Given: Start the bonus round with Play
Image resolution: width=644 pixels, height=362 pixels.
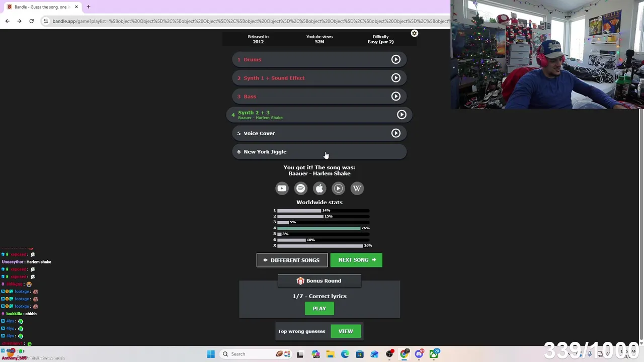Looking at the screenshot, I should click(x=319, y=308).
